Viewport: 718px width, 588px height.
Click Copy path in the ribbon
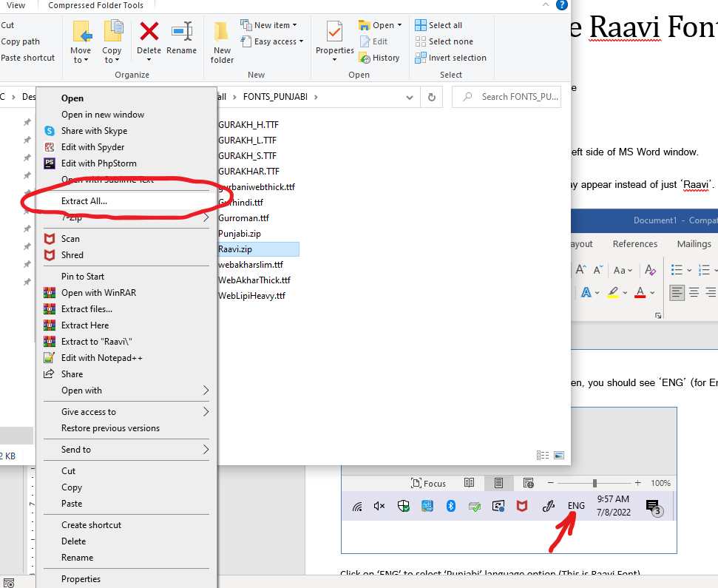pyautogui.click(x=20, y=41)
